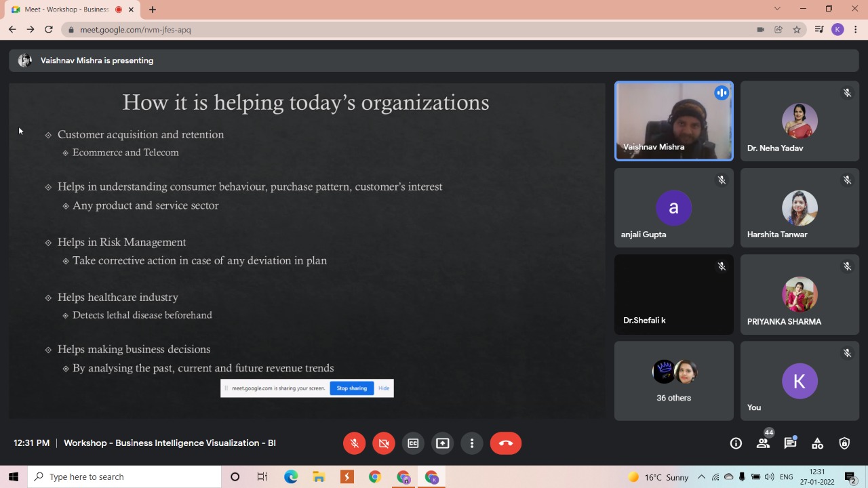Open the in-call chat messages
This screenshot has height=488, width=868.
790,443
